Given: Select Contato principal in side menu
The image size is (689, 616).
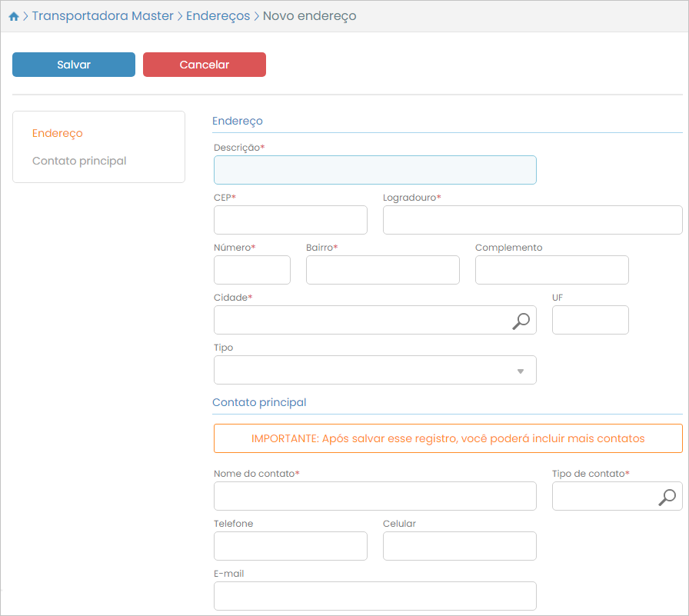Looking at the screenshot, I should [x=79, y=161].
